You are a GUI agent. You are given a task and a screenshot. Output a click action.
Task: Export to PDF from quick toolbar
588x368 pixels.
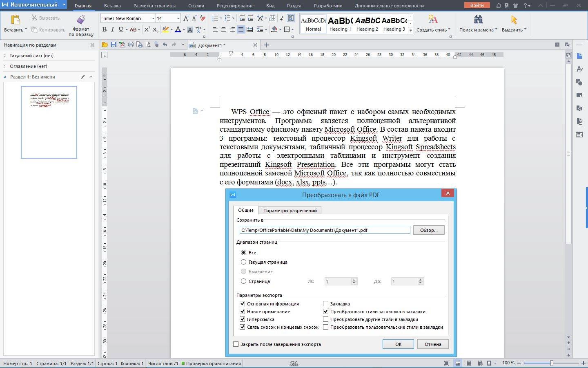[122, 45]
